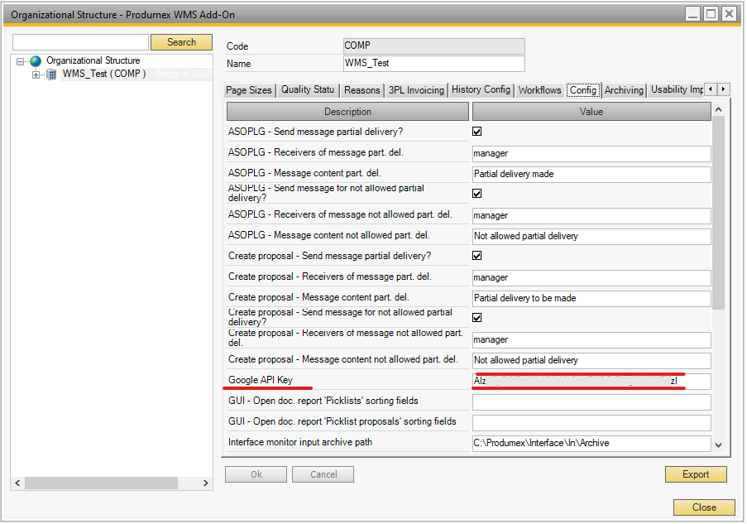Viewport: 747px width, 524px height.
Task: Click 'Interface monitor input archive path' label
Action: coord(300,443)
